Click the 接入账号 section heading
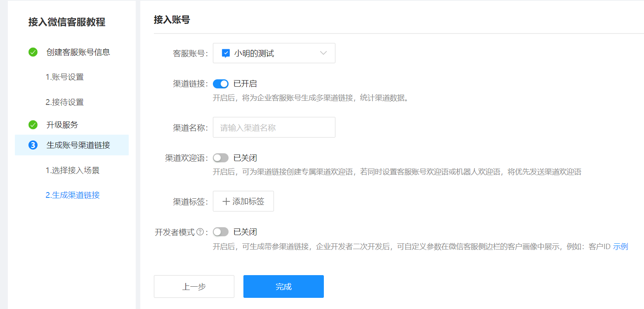 [x=172, y=20]
